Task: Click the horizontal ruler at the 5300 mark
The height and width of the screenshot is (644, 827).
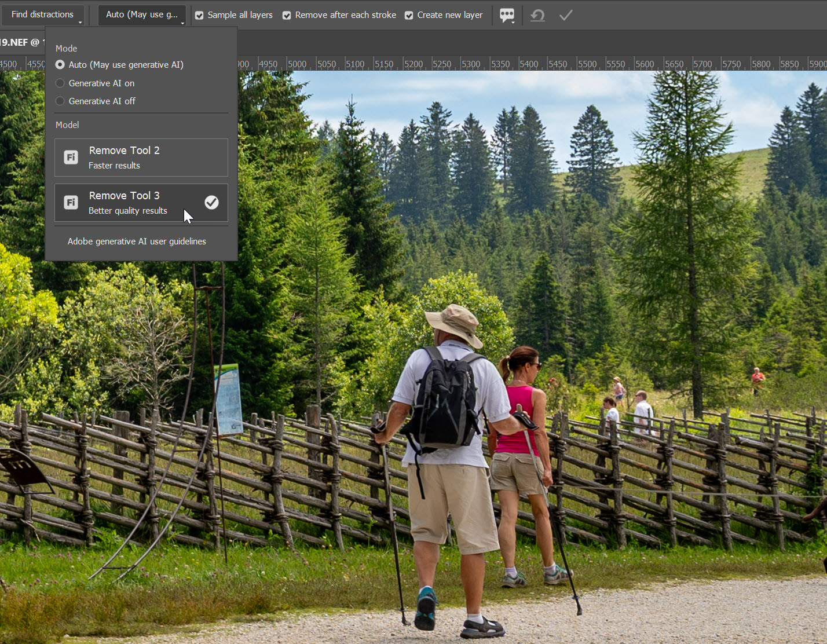Action: pos(471,64)
